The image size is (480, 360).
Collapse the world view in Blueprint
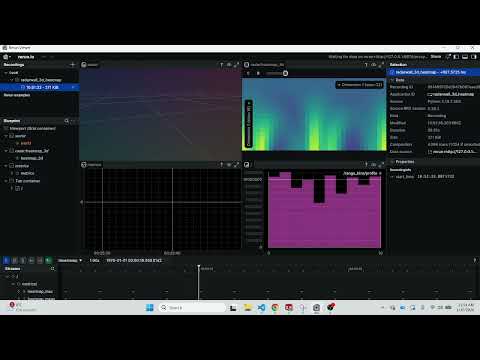point(6,136)
